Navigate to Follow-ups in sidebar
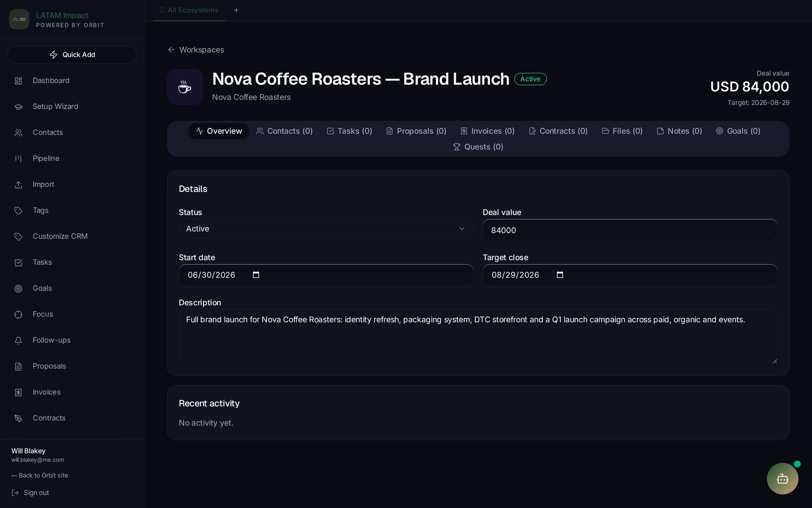 (x=72, y=340)
